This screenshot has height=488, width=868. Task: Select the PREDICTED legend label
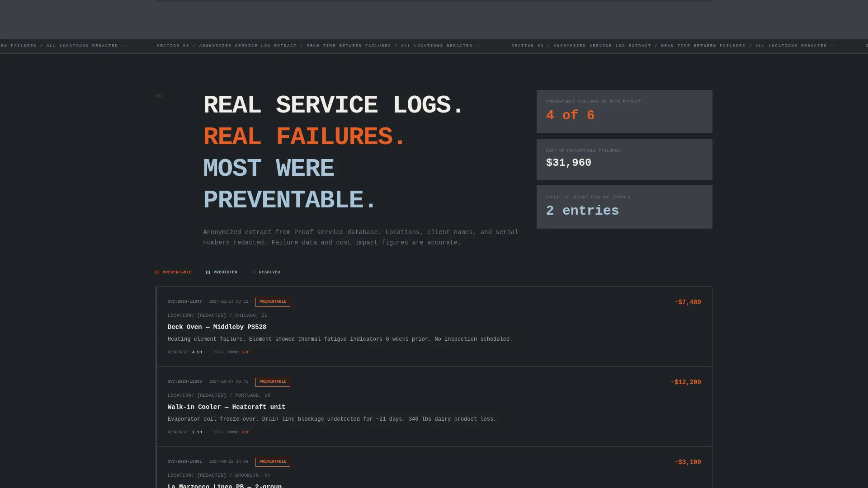(225, 272)
